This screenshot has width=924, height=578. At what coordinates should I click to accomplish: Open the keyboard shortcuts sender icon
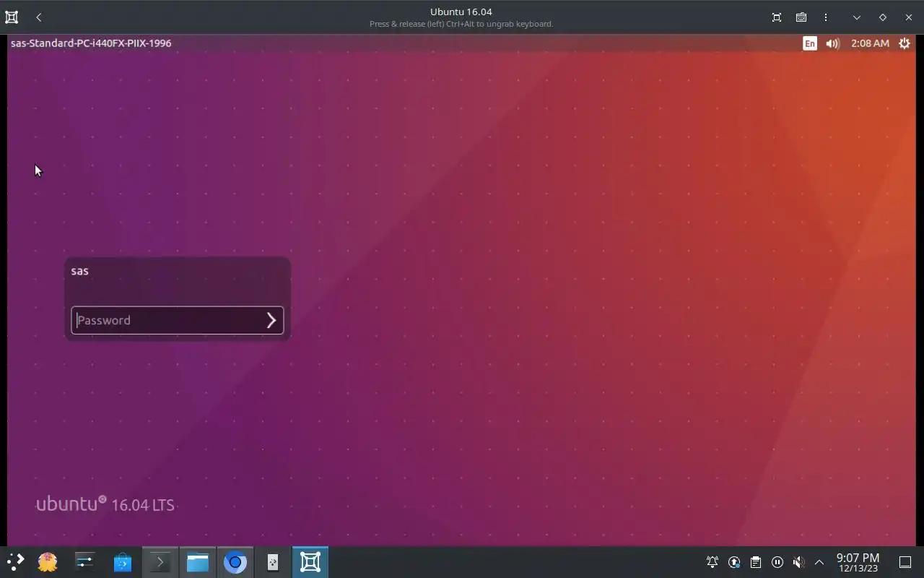click(x=801, y=17)
